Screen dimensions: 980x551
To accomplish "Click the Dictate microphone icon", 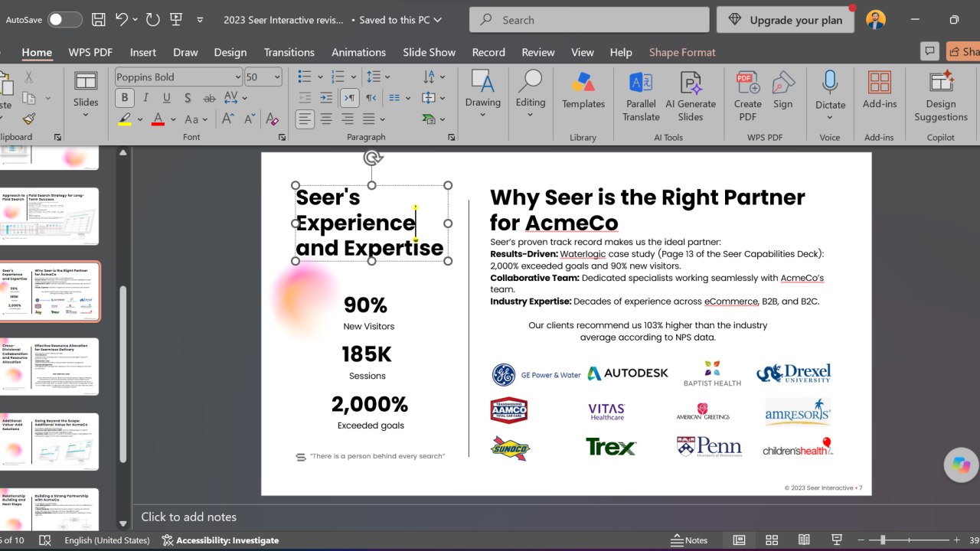I will [830, 83].
